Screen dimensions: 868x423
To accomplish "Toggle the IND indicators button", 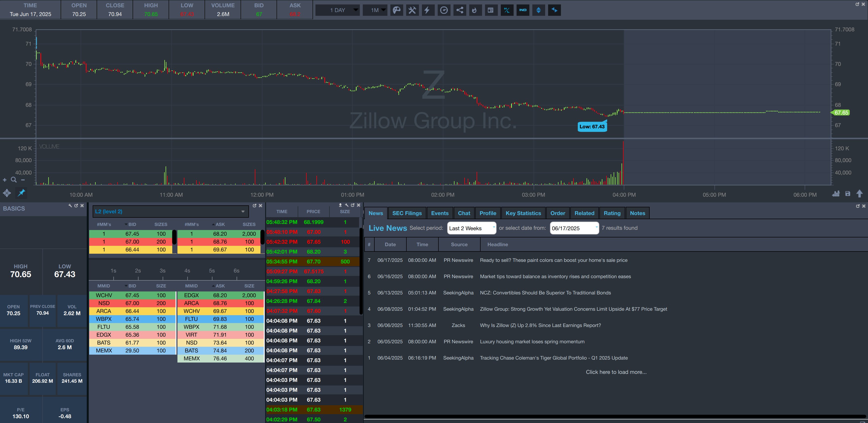I will point(523,10).
